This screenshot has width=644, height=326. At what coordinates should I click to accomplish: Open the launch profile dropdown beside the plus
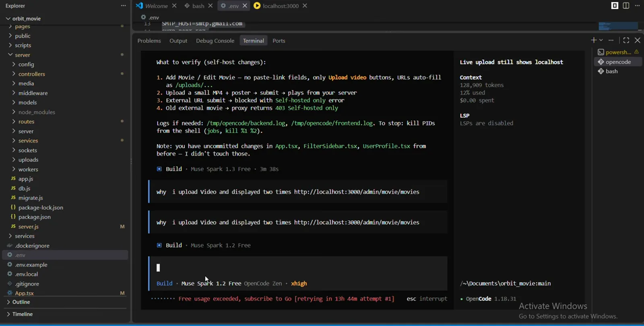click(601, 40)
